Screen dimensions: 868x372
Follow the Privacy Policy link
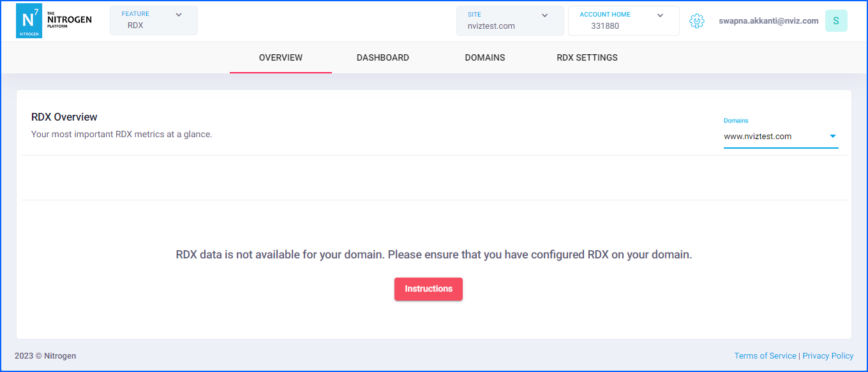click(x=828, y=356)
